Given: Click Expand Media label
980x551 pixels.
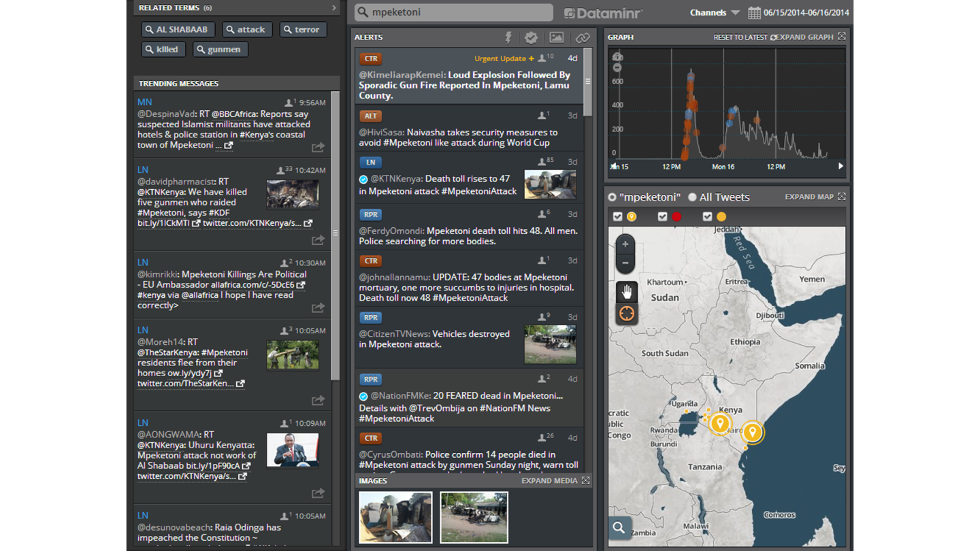Looking at the screenshot, I should point(549,480).
